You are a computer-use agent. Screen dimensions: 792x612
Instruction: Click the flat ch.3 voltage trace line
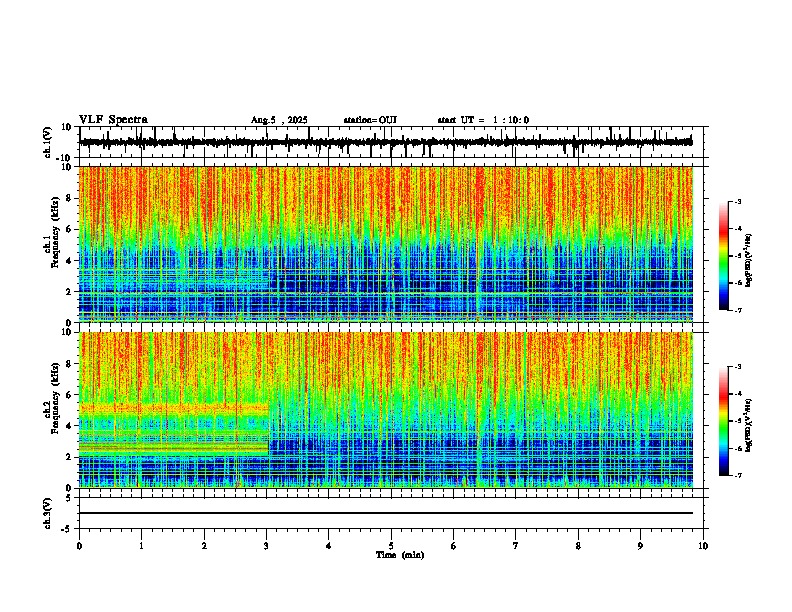point(386,513)
